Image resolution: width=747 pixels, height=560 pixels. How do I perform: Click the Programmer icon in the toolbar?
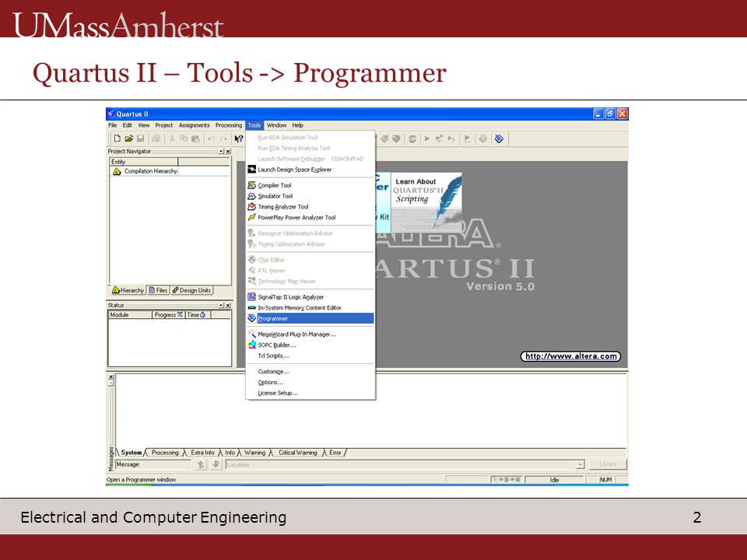499,138
